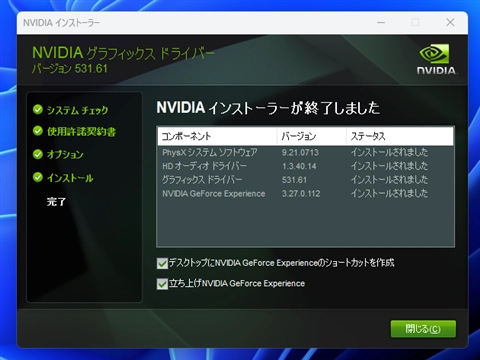Click install status of PhysX row

pos(389,152)
